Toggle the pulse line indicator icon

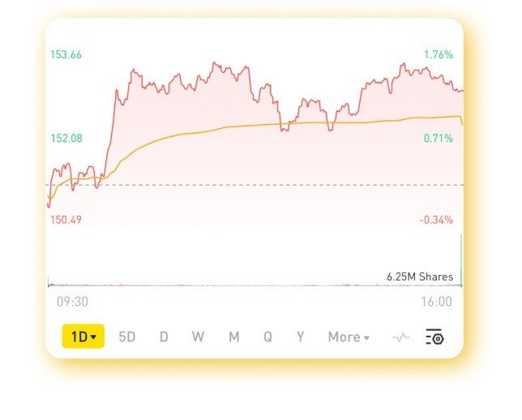(400, 337)
